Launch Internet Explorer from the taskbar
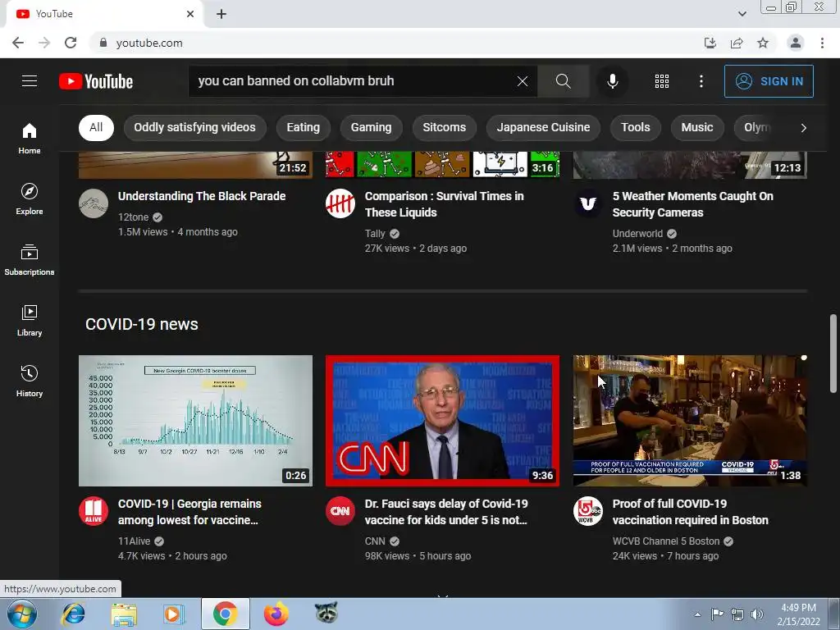 (x=73, y=614)
